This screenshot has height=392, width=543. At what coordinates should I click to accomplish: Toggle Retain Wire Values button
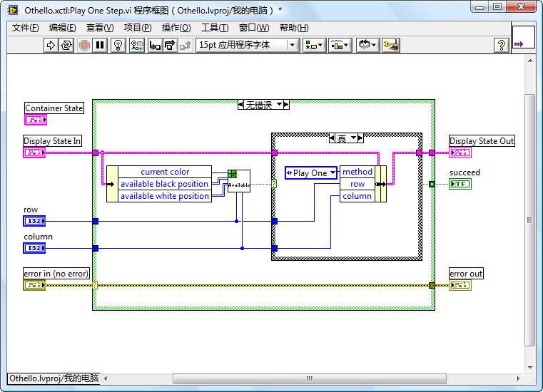136,45
